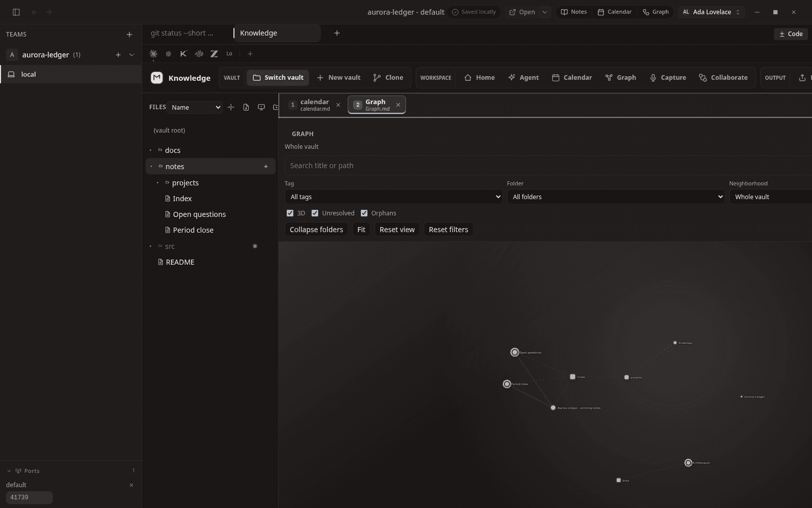The height and width of the screenshot is (508, 812).
Task: Select the K agent icon
Action: (x=184, y=54)
